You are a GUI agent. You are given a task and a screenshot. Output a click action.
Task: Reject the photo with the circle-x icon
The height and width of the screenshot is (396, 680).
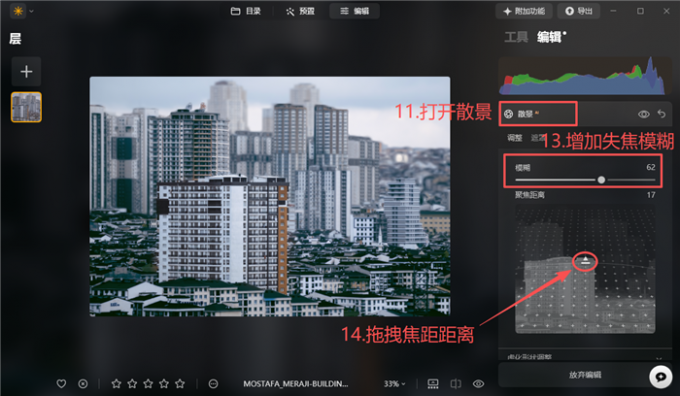tap(83, 383)
